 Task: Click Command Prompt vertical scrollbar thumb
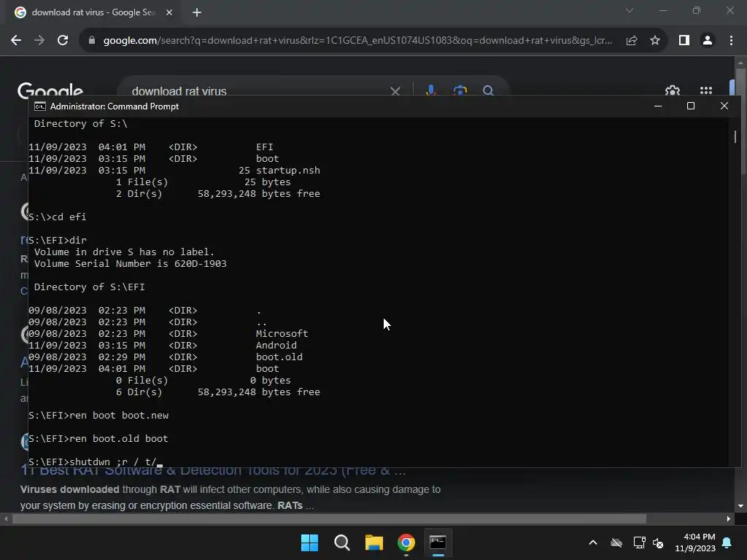point(735,136)
